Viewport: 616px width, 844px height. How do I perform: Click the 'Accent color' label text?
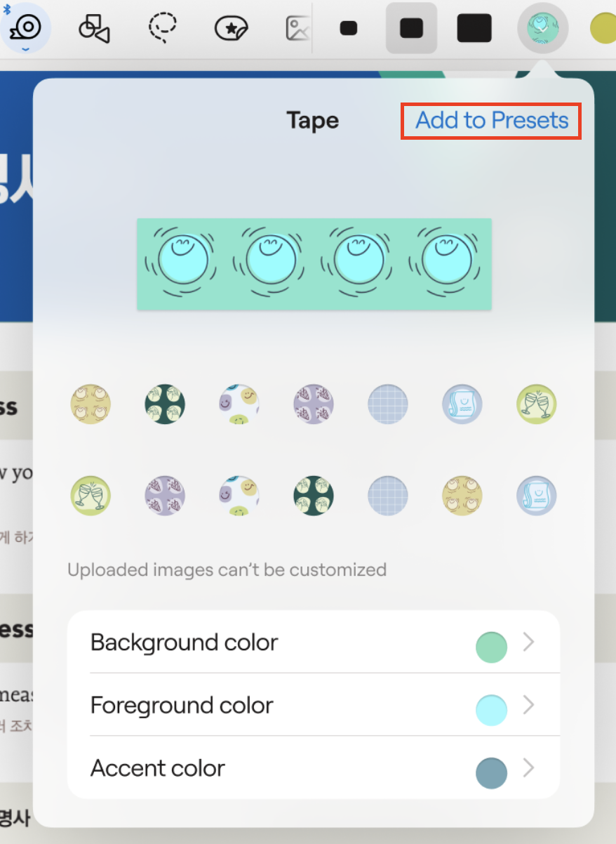158,768
